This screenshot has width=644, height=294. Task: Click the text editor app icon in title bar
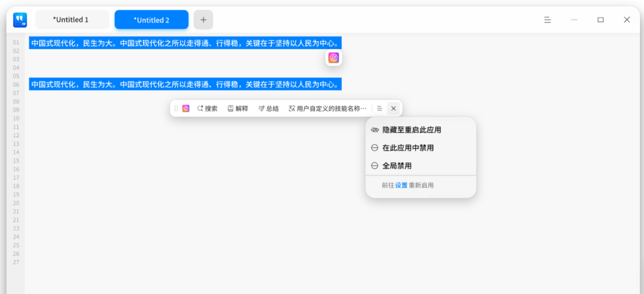tap(20, 20)
